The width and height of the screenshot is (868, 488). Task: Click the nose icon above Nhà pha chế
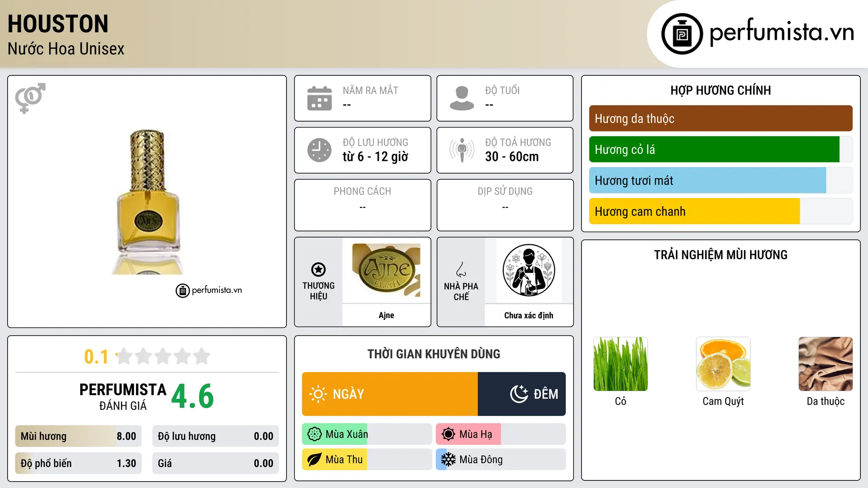coord(461,269)
